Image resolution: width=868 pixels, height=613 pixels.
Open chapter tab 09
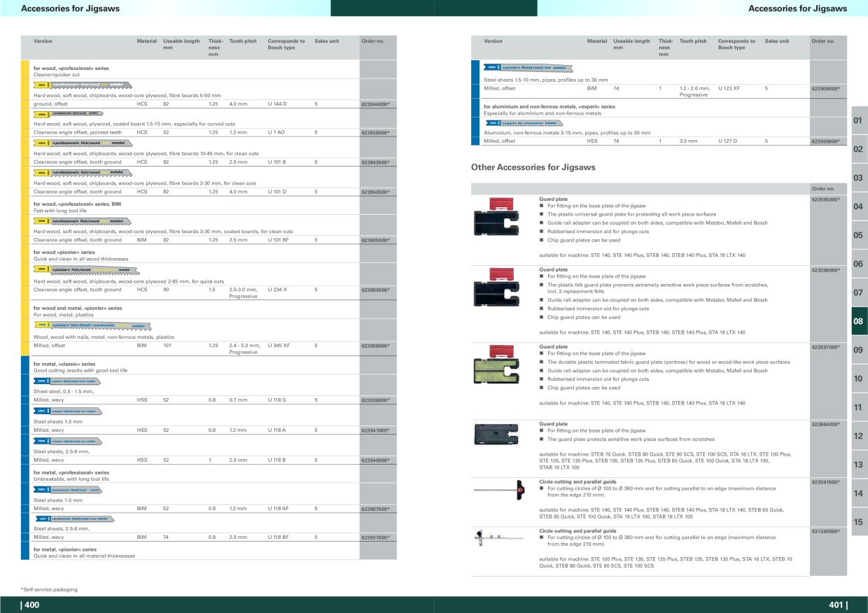tap(858, 350)
